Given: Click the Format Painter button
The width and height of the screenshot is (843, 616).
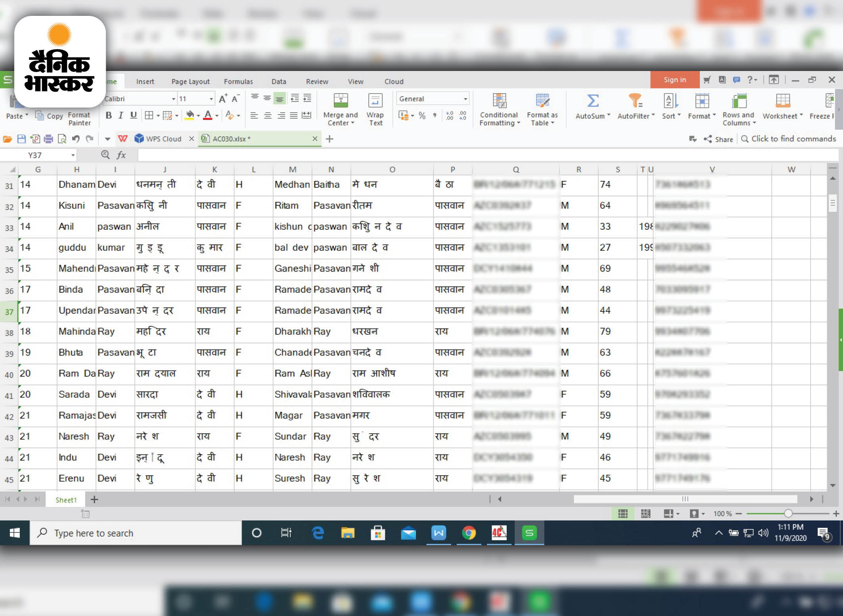Looking at the screenshot, I should pyautogui.click(x=79, y=119).
